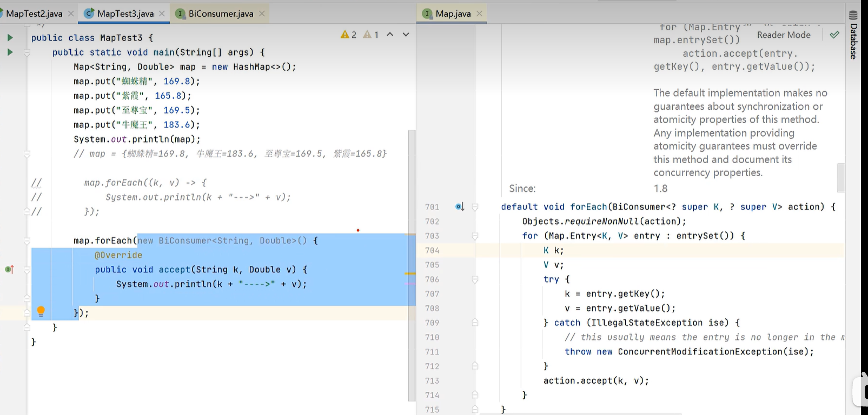The height and width of the screenshot is (415, 868).
Task: Click the 165.8 value in second put
Action: point(168,96)
